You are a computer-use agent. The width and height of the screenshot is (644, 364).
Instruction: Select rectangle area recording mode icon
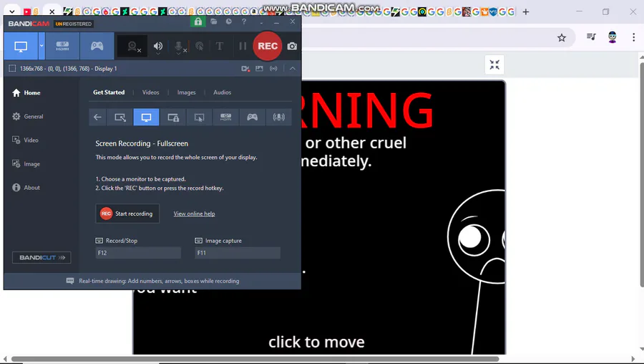[120, 118]
